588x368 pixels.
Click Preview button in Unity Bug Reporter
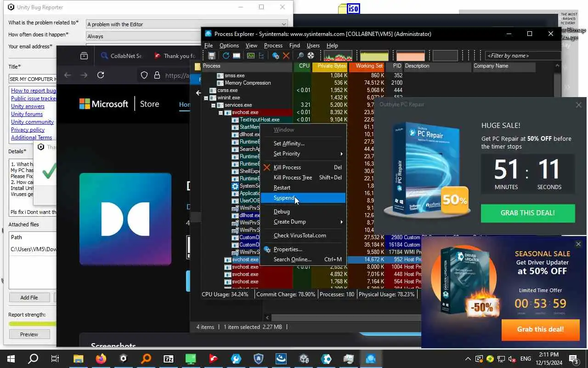tap(29, 334)
